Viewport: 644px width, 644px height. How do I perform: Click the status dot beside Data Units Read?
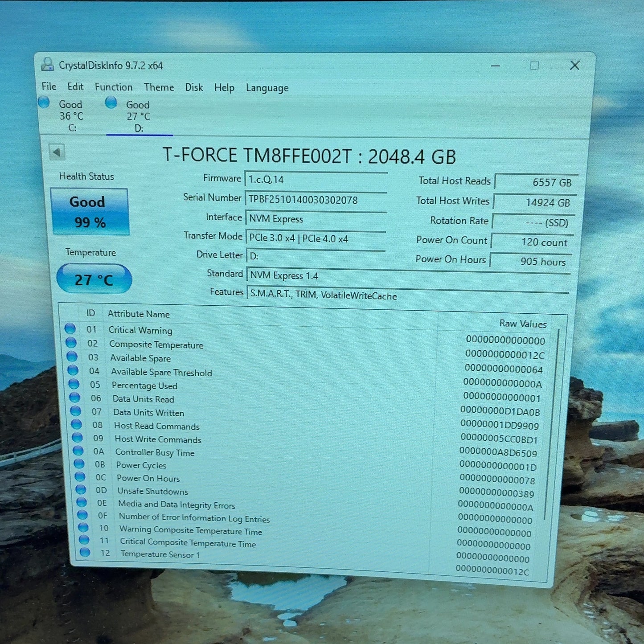74,397
